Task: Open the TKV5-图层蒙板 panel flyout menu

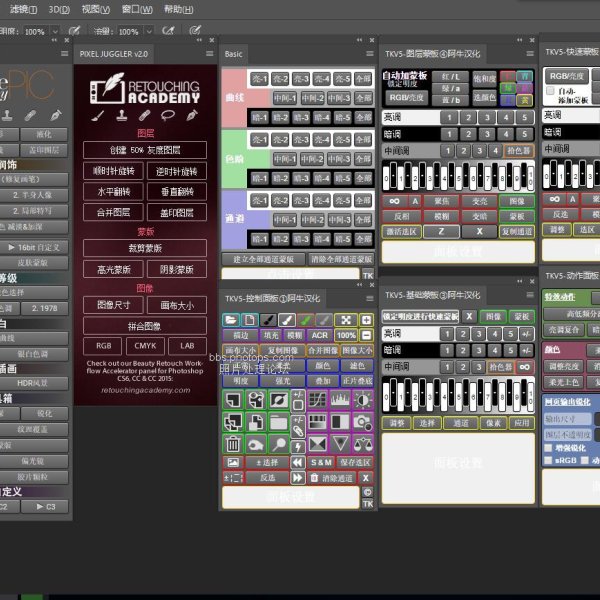Action: [x=530, y=54]
